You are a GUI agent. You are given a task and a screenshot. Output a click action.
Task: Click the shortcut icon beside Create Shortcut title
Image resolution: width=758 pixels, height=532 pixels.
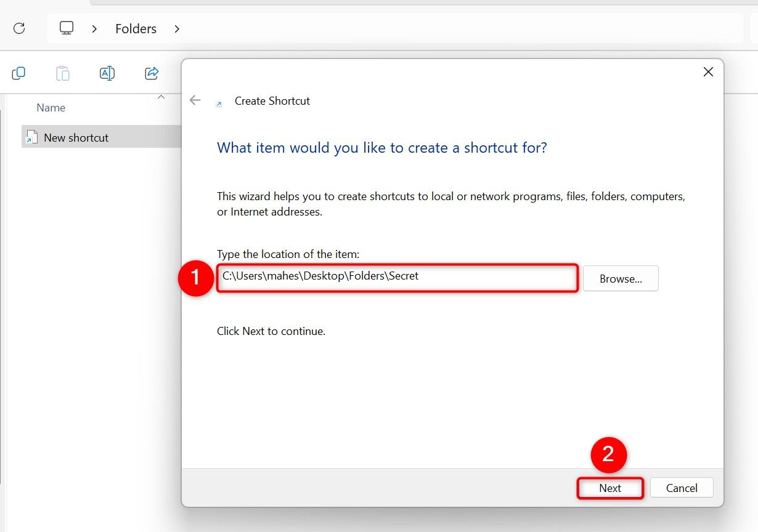click(x=218, y=104)
